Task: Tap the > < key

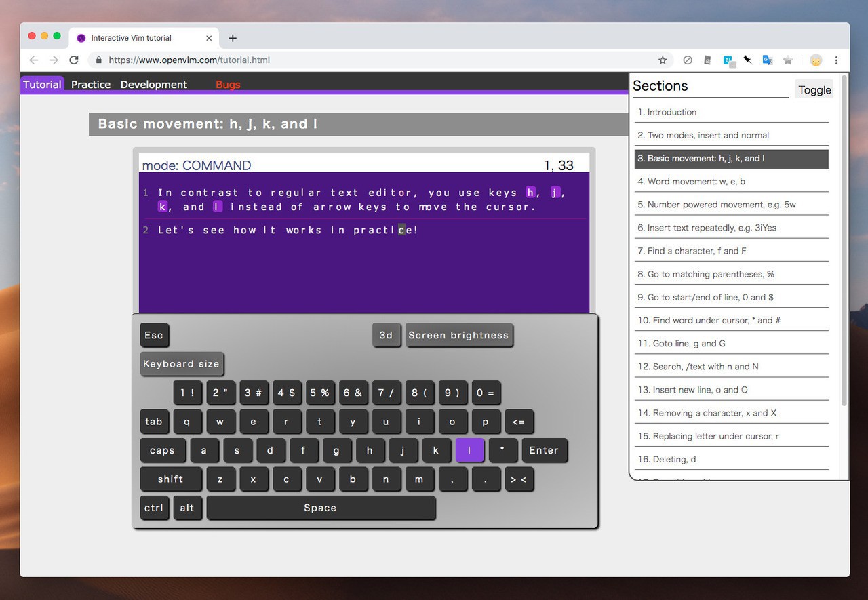Action: click(519, 479)
